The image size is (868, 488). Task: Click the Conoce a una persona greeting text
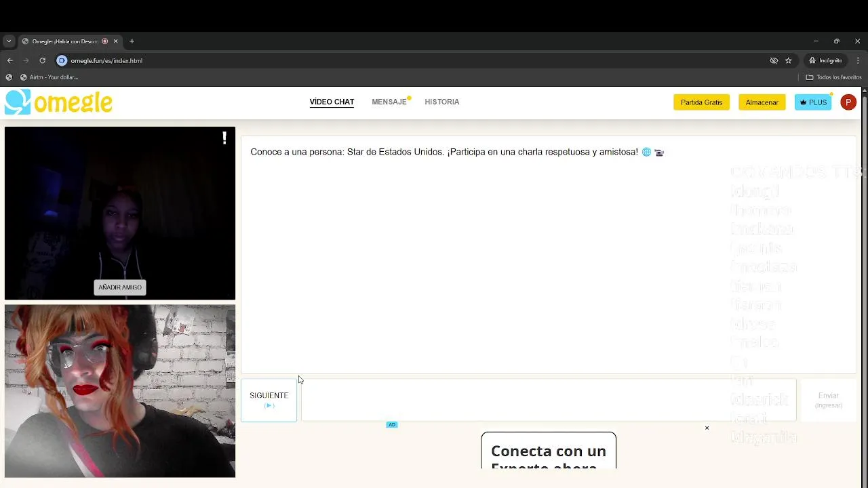point(444,152)
